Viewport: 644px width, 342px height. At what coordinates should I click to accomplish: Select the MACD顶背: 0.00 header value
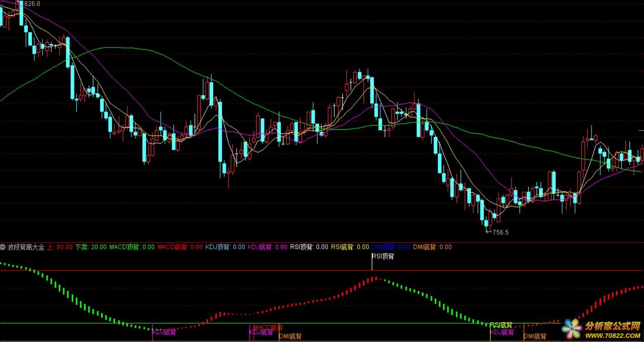click(132, 247)
